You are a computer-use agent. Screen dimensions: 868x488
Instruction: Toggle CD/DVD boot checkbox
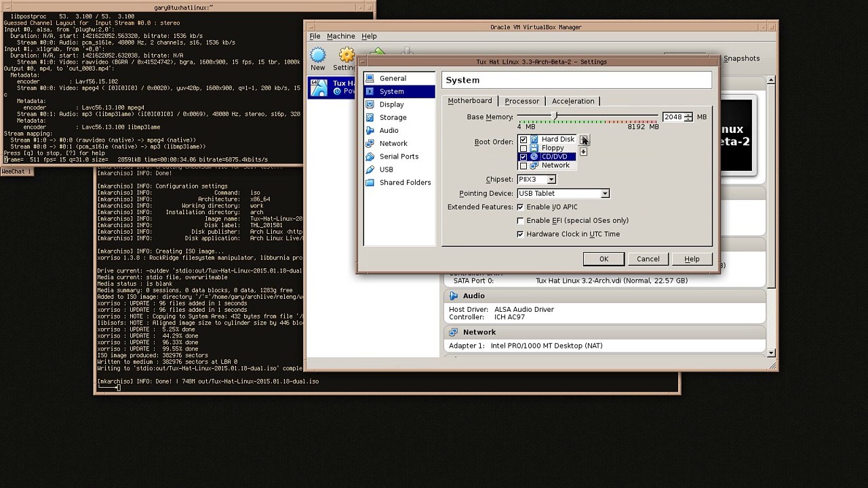pyautogui.click(x=523, y=157)
